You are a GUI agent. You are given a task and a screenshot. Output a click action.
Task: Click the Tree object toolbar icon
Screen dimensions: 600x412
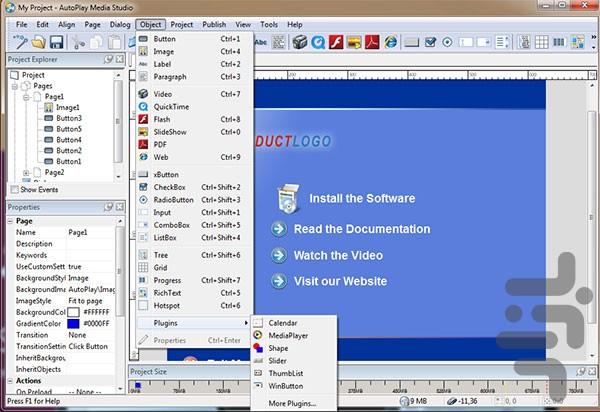pos(525,42)
